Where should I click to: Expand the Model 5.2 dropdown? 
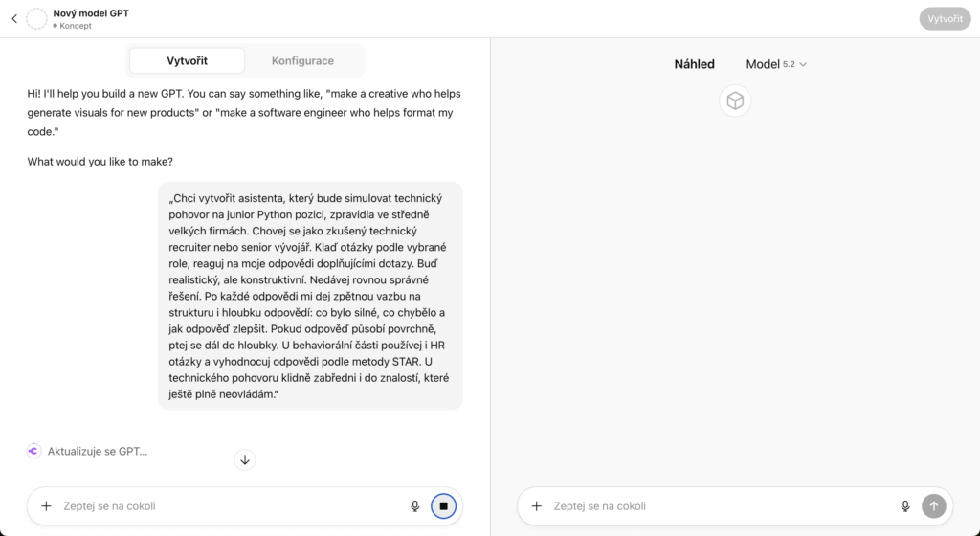coord(776,64)
